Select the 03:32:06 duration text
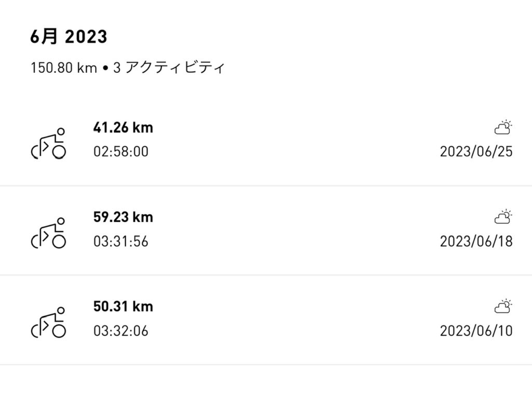The image size is (532, 399). pos(121,331)
